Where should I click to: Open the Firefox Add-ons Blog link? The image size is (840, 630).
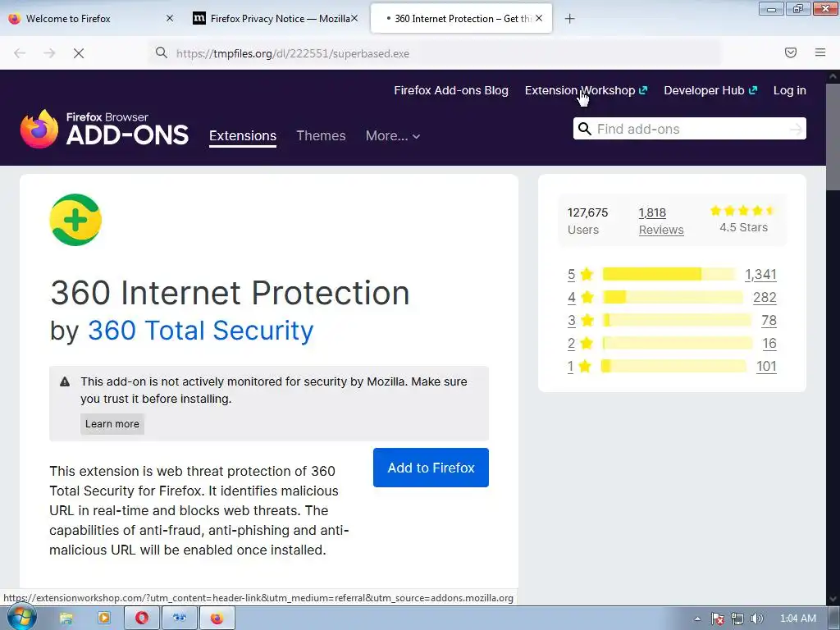[x=451, y=90]
